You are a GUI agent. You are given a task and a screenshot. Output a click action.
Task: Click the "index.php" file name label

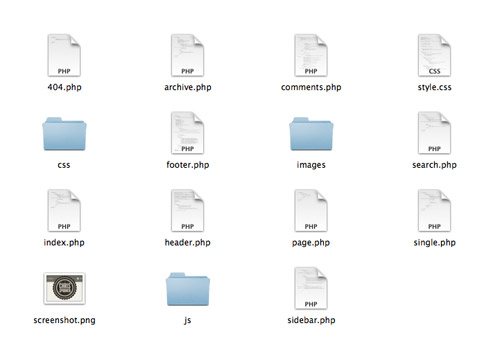[64, 243]
